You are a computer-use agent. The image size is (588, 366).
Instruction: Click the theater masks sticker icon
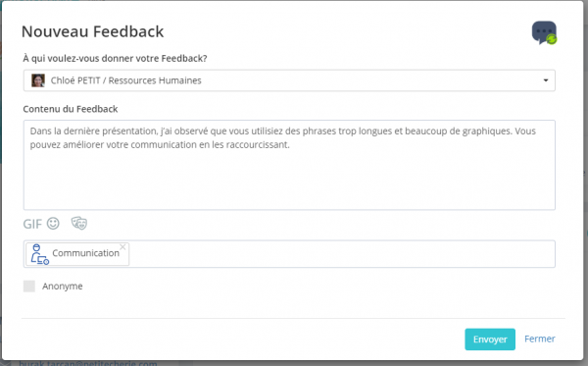(x=79, y=223)
